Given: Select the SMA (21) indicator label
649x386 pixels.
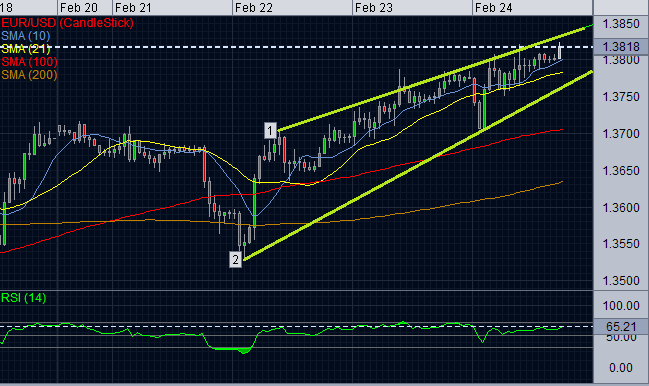Looking at the screenshot, I should (x=26, y=49).
